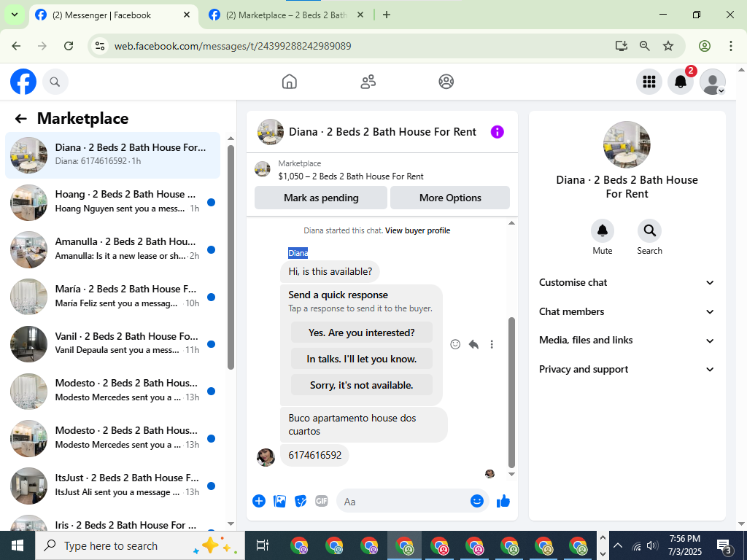Attach a photo file in composer
The height and width of the screenshot is (560, 747).
click(279, 501)
